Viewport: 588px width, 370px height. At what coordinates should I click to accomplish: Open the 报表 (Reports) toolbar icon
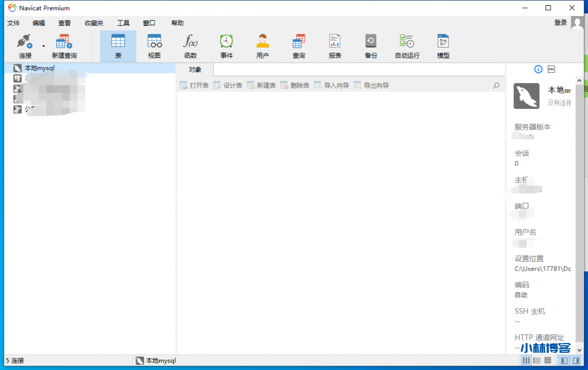(x=335, y=46)
